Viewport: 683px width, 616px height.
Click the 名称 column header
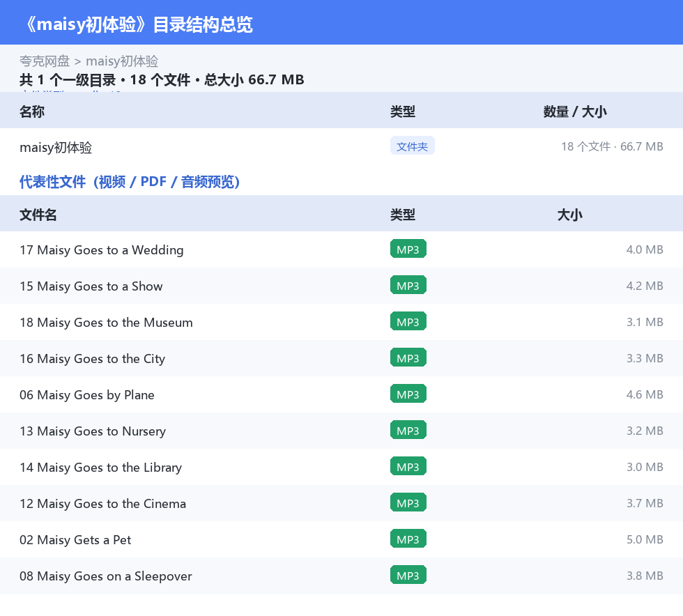32,111
